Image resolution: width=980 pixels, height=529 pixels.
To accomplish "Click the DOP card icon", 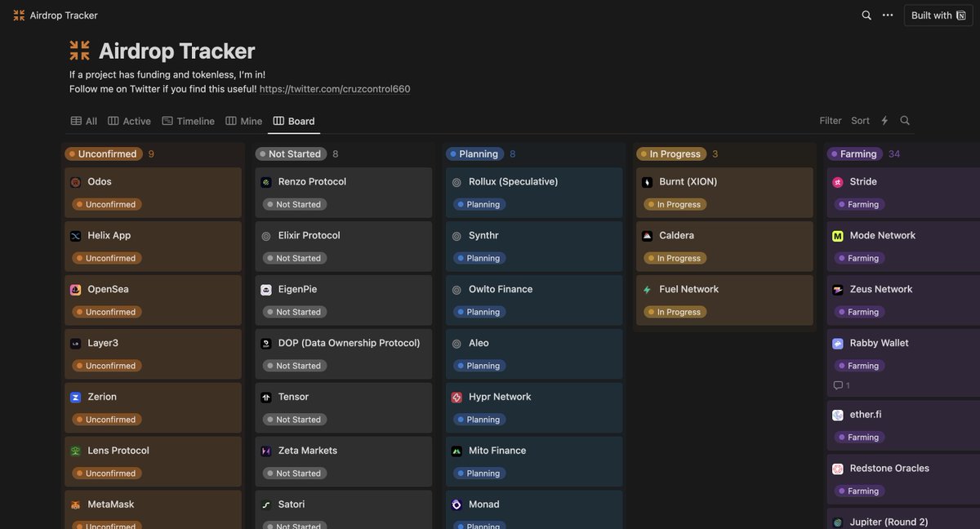I will point(266,344).
